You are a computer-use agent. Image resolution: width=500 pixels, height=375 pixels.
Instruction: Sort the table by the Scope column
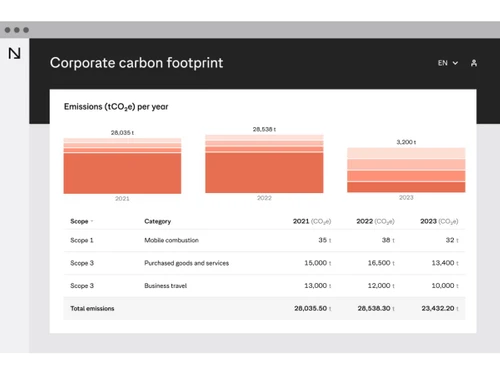(x=81, y=221)
